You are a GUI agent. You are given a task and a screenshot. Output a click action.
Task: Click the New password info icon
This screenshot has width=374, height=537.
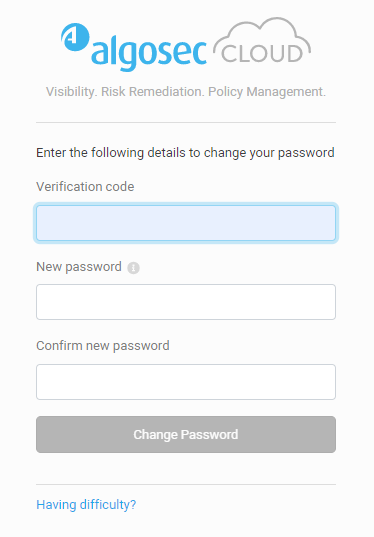click(133, 268)
